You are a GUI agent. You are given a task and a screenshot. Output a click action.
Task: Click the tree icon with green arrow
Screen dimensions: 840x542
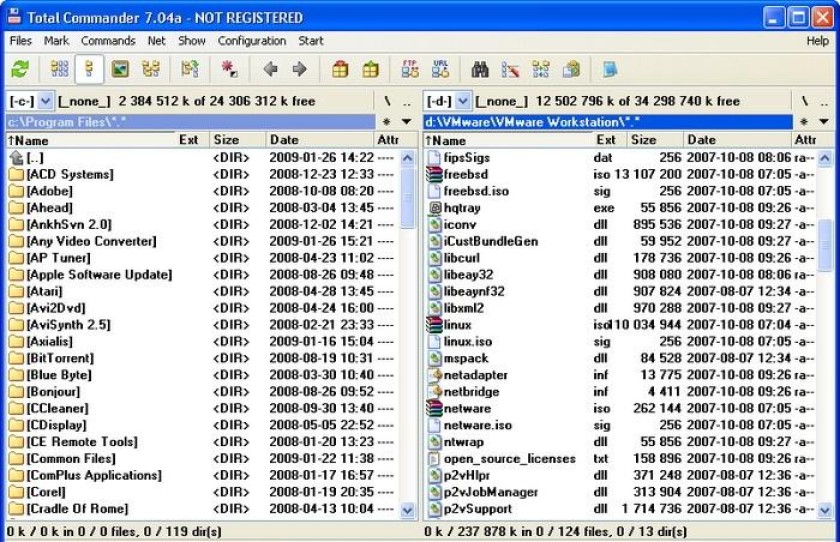(x=190, y=69)
